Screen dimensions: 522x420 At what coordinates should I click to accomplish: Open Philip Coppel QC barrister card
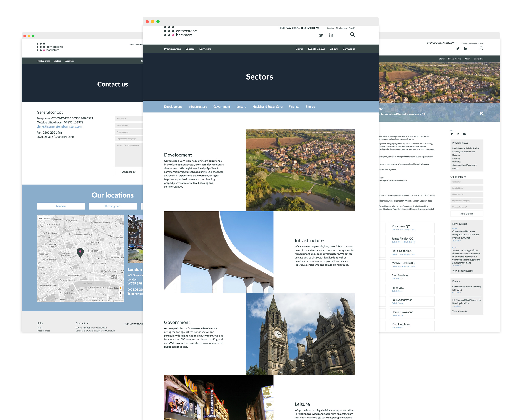[x=412, y=252]
